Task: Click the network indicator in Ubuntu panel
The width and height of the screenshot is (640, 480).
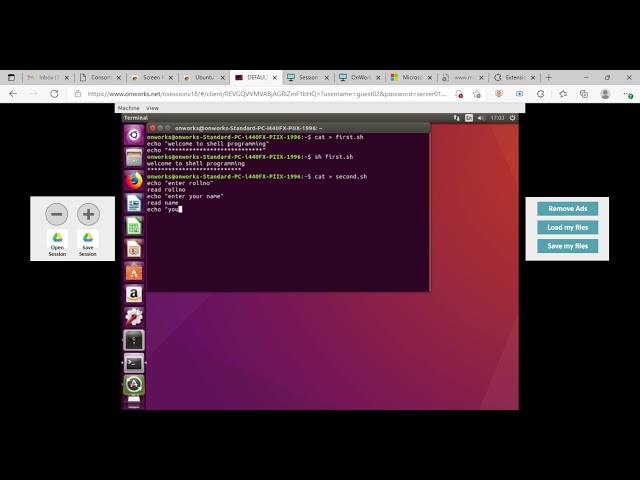Action: [x=456, y=118]
